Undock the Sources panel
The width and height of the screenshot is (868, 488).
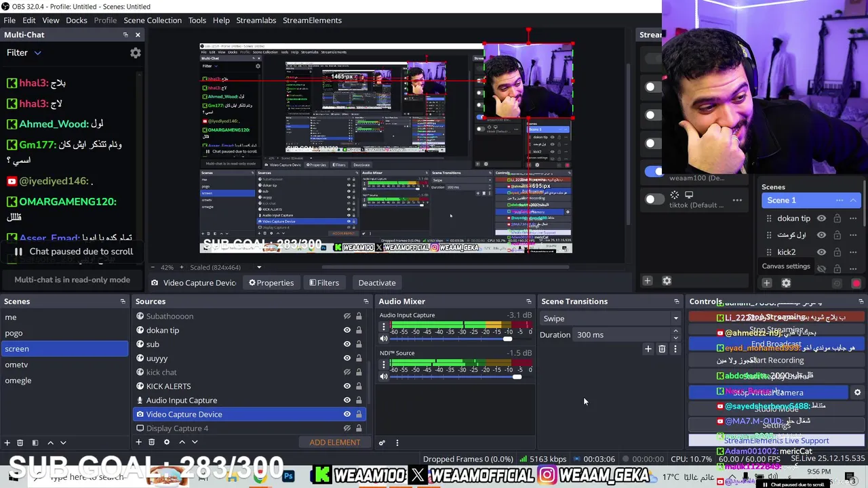tap(366, 302)
